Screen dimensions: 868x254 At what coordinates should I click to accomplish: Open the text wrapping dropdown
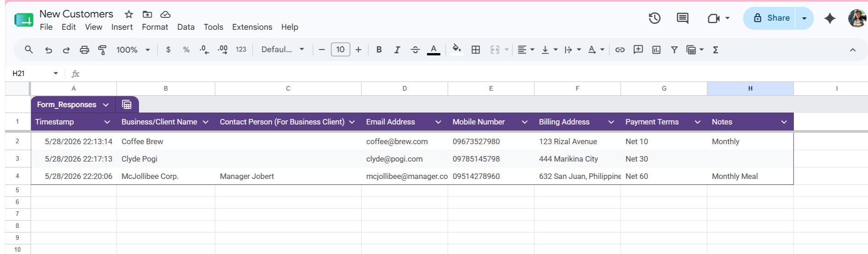[573, 49]
